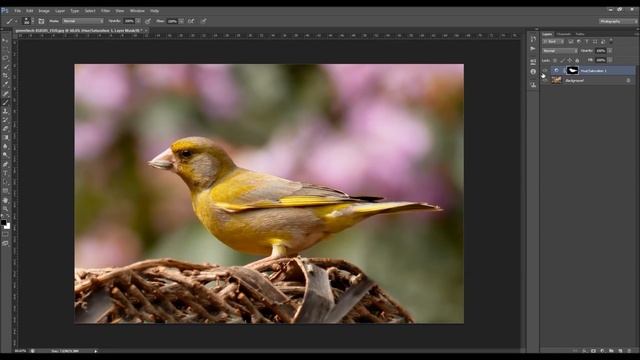Select the Brush tool in toolbox
The width and height of the screenshot is (640, 360).
pos(5,102)
